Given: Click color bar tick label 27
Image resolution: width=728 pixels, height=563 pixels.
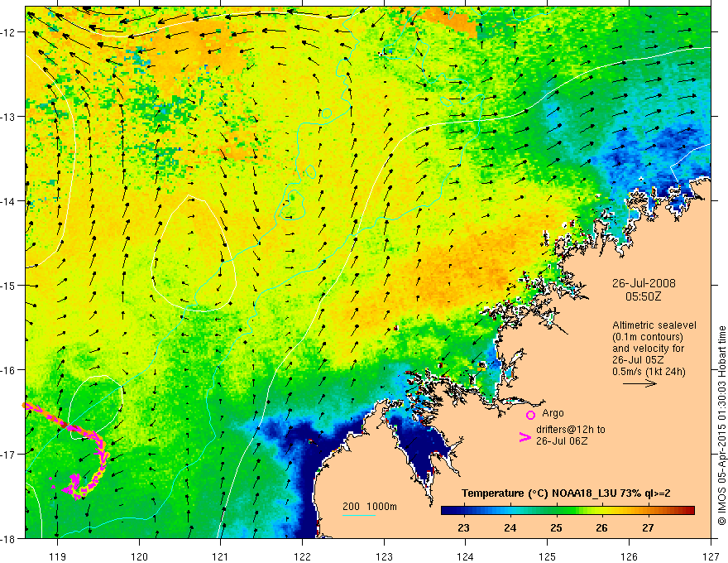Looking at the screenshot, I should [x=648, y=527].
